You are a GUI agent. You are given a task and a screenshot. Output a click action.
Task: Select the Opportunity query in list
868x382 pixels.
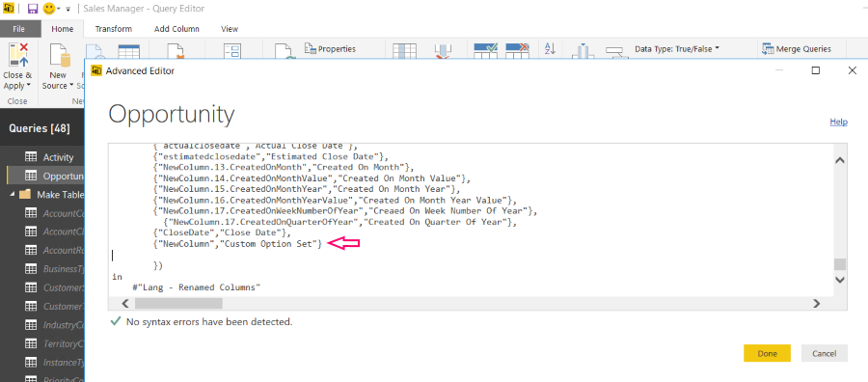tap(46, 176)
